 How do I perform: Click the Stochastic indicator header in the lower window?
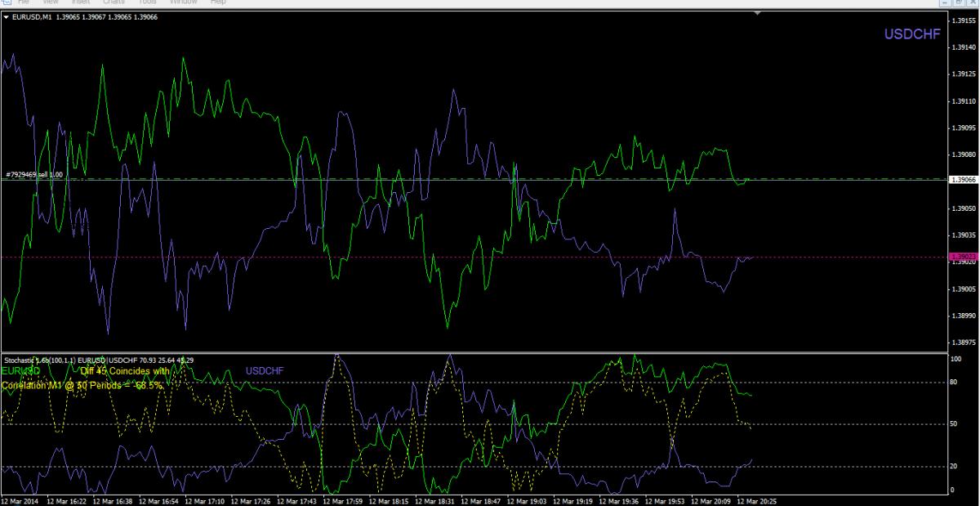click(x=99, y=360)
